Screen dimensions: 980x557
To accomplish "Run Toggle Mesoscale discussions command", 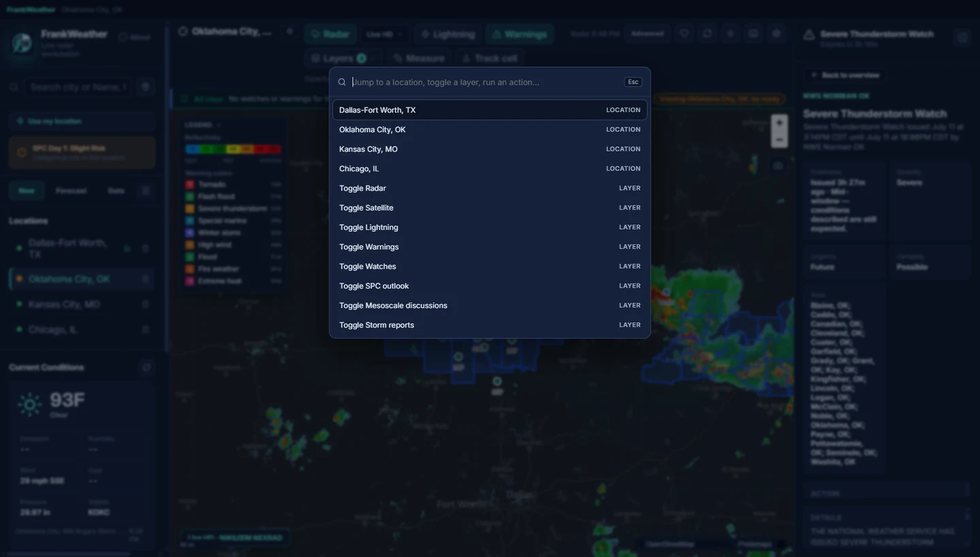I will coord(489,305).
